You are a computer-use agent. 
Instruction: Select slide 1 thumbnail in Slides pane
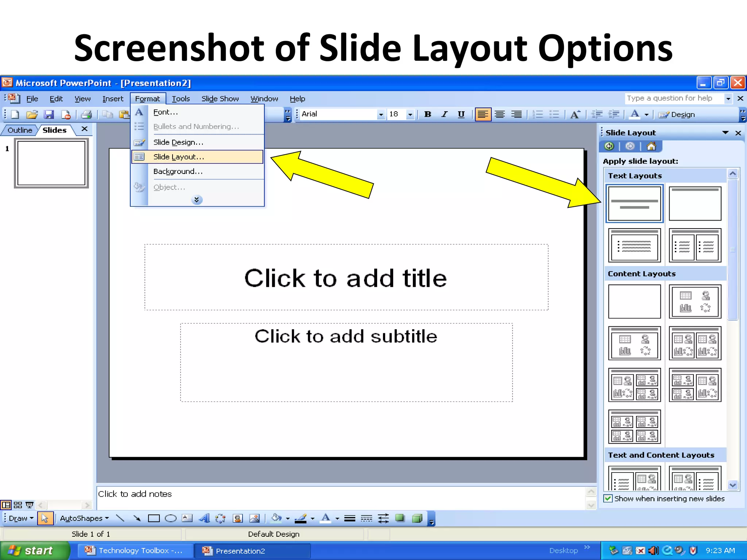(x=51, y=163)
